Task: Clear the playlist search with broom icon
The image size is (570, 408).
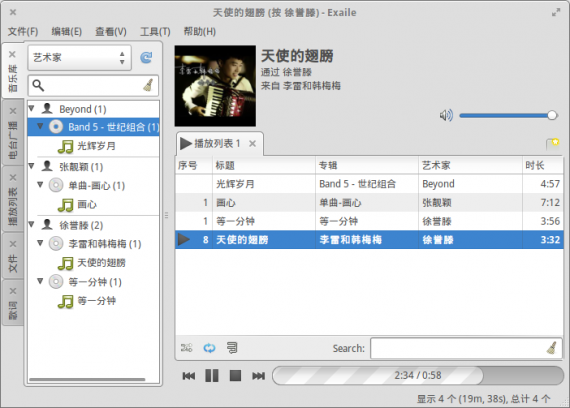Action: tap(552, 348)
